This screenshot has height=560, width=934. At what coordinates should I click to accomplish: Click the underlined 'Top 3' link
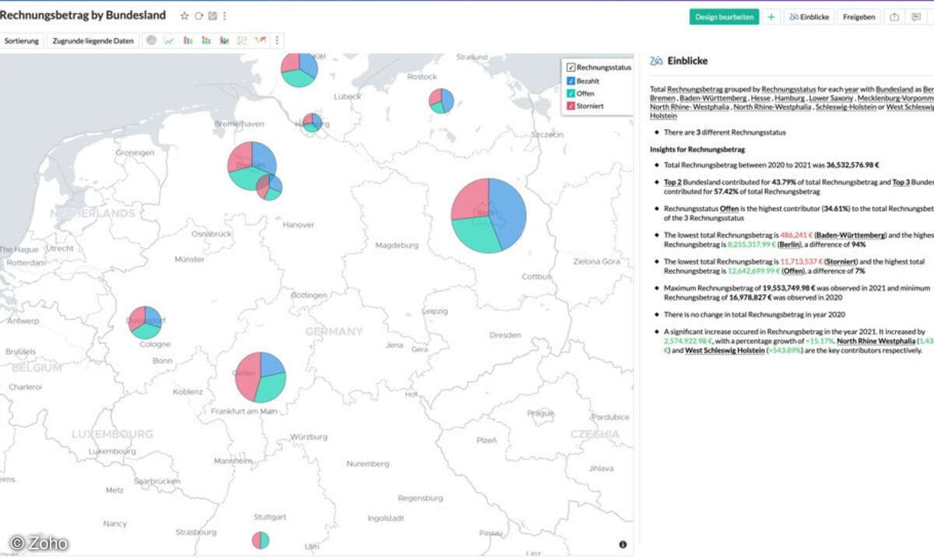tap(901, 182)
